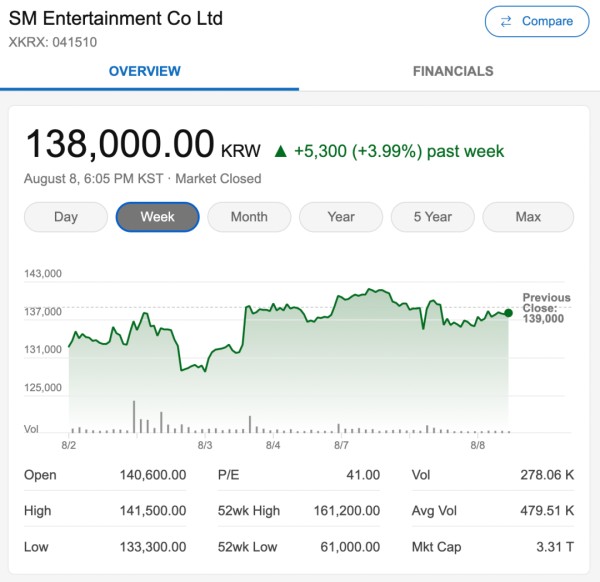This screenshot has width=600, height=582.
Task: Click the 143,000 y-axis label
Action: click(43, 274)
